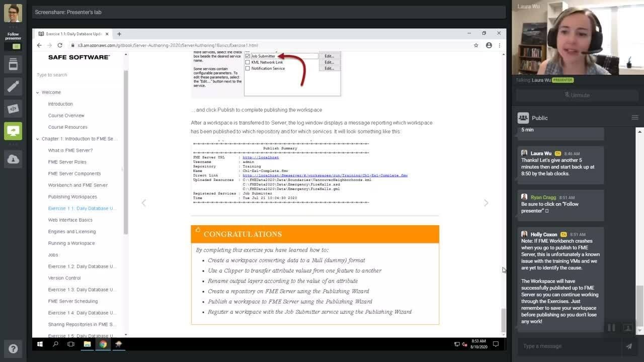Open Workbench and FME Server page
This screenshot has height=362, width=644.
pos(78,185)
